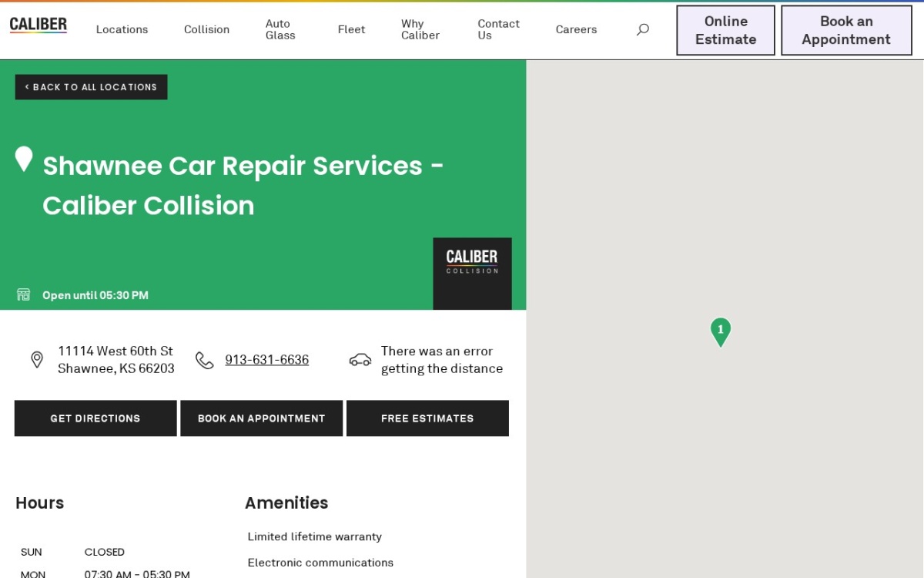The image size is (924, 578).
Task: Click the car distance icon
Action: coord(360,360)
